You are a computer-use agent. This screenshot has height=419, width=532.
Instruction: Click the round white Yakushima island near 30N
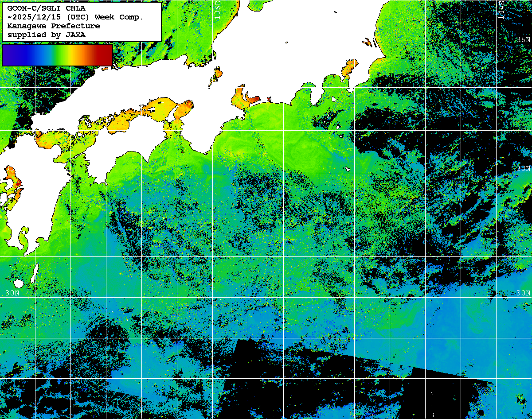pos(19,283)
